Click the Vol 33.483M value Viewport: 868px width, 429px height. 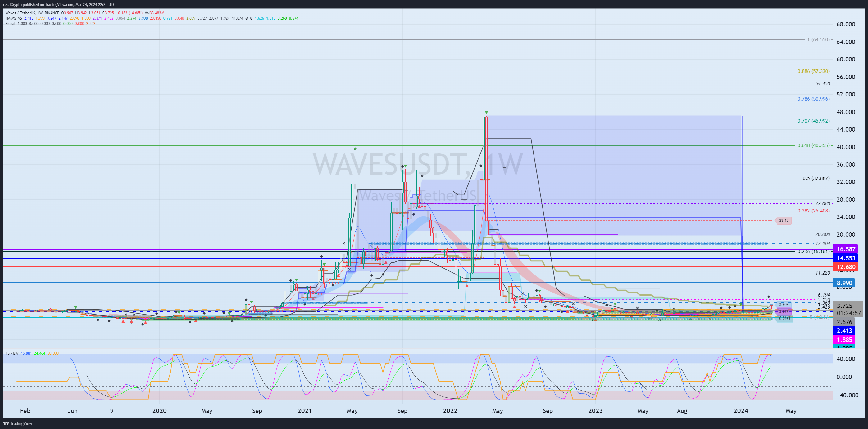(155, 13)
